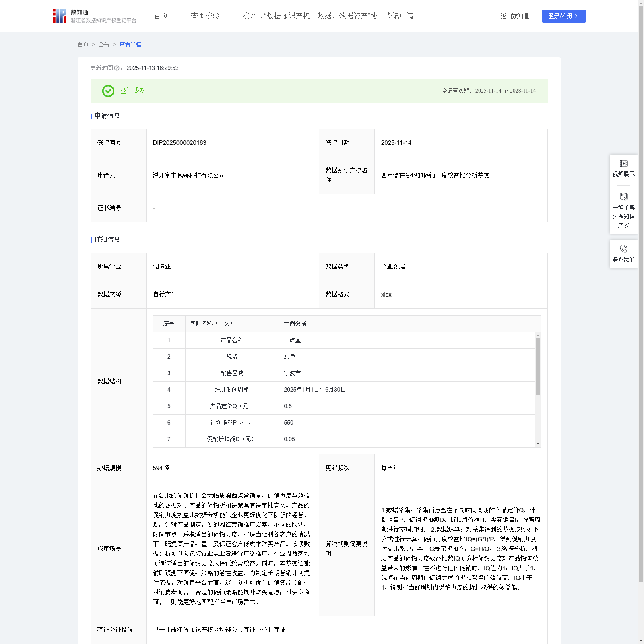The image size is (644, 644).
Task: Click the 2025-11-14 registration date value
Action: tap(396, 143)
